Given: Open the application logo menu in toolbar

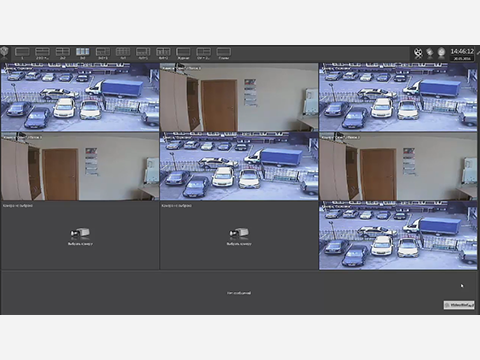Looking at the screenshot, I should [x=4, y=52].
